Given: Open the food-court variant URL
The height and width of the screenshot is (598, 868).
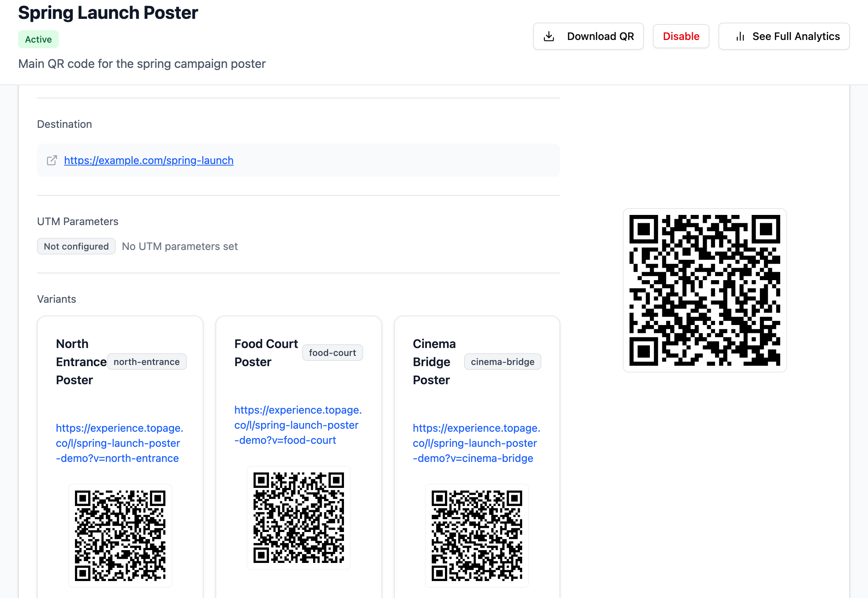Looking at the screenshot, I should pos(298,425).
